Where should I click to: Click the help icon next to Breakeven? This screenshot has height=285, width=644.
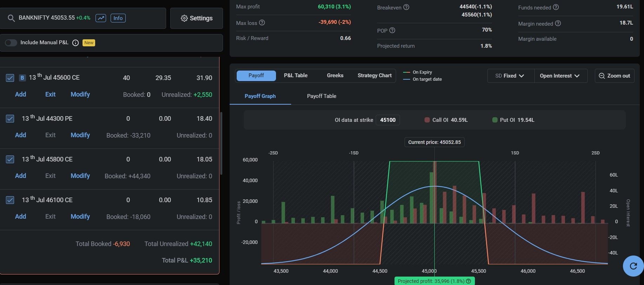tap(406, 7)
